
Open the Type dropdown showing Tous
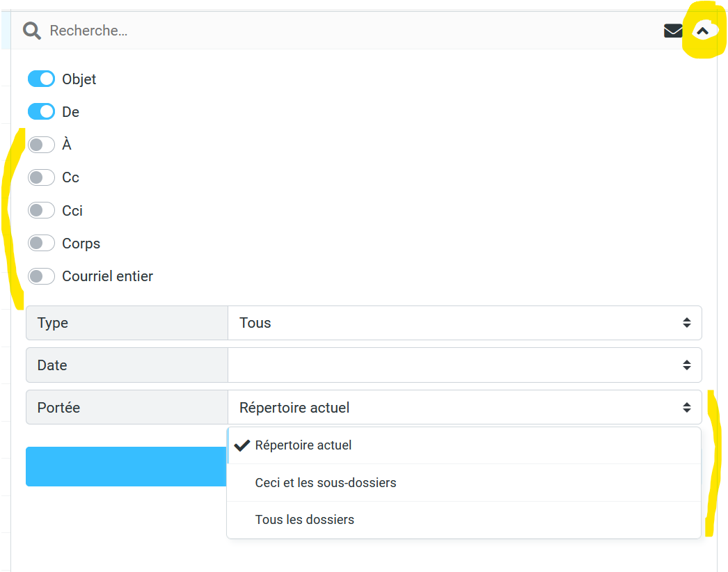[464, 323]
